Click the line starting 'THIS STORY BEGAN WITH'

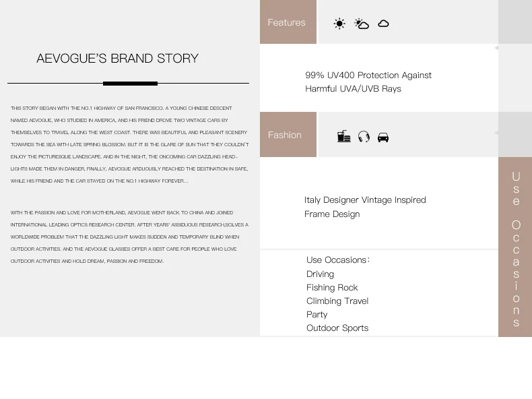click(121, 108)
